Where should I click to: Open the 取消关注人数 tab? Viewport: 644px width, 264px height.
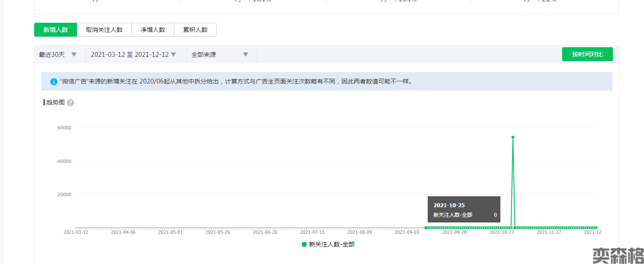pos(104,30)
